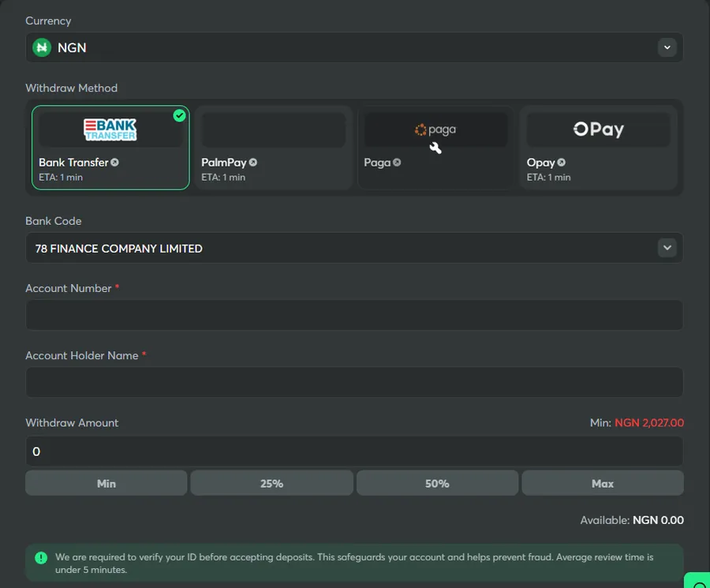Open info icon next to Bank Transfer
Viewport: 710px width, 588px height.
click(x=114, y=162)
